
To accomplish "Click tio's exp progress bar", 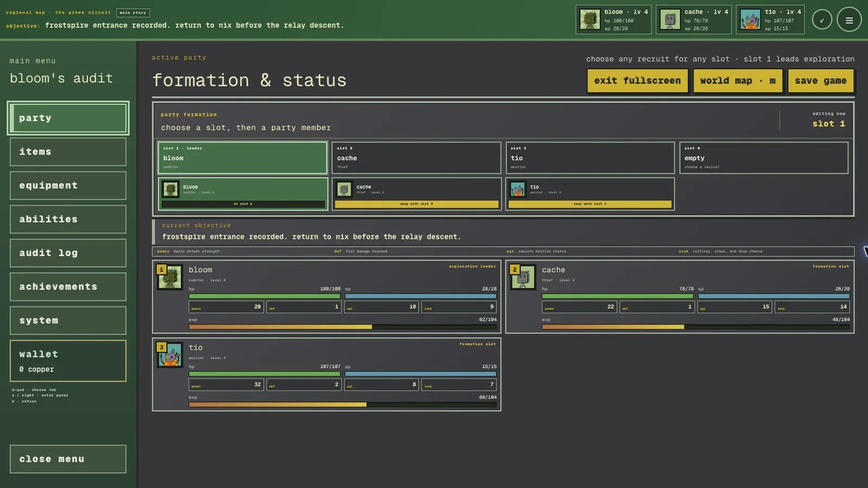I will 342,404.
